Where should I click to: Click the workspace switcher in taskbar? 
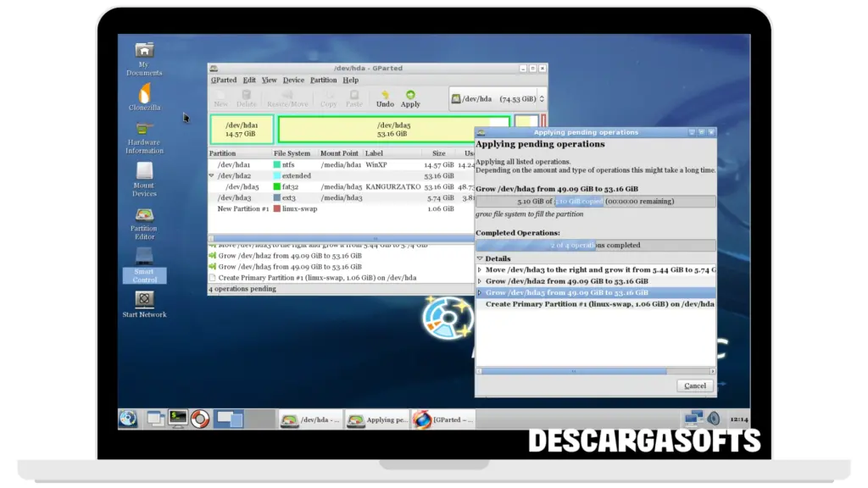pos(245,419)
